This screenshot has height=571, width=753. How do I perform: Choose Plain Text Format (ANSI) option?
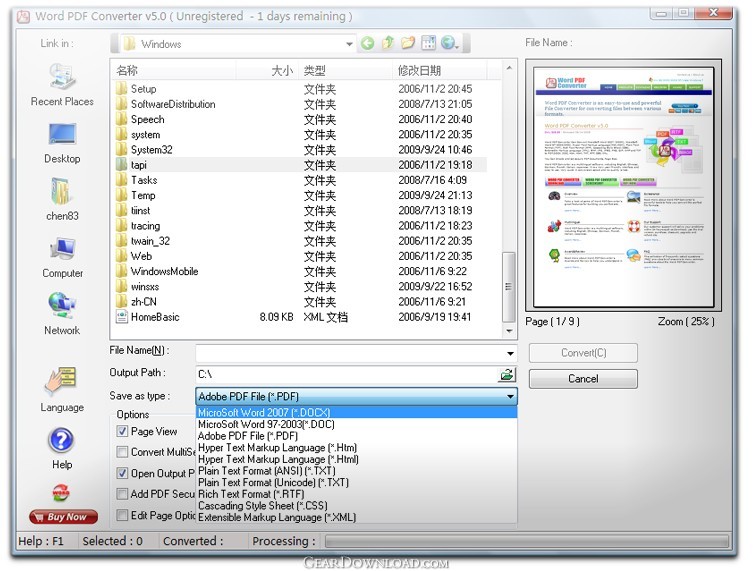357,471
